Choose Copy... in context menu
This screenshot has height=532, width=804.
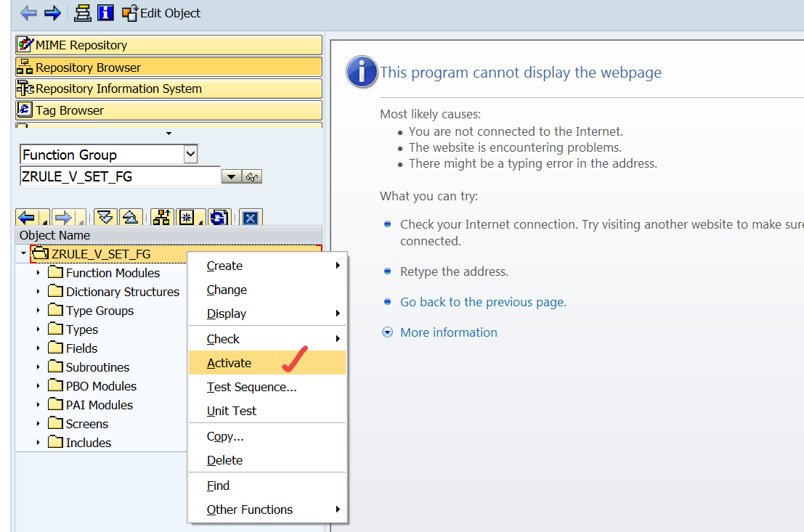[267, 436]
